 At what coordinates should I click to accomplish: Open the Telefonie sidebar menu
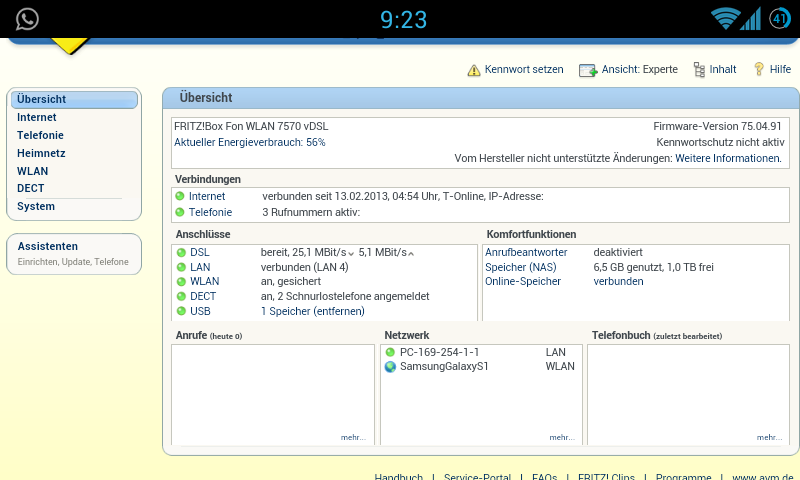pos(40,135)
